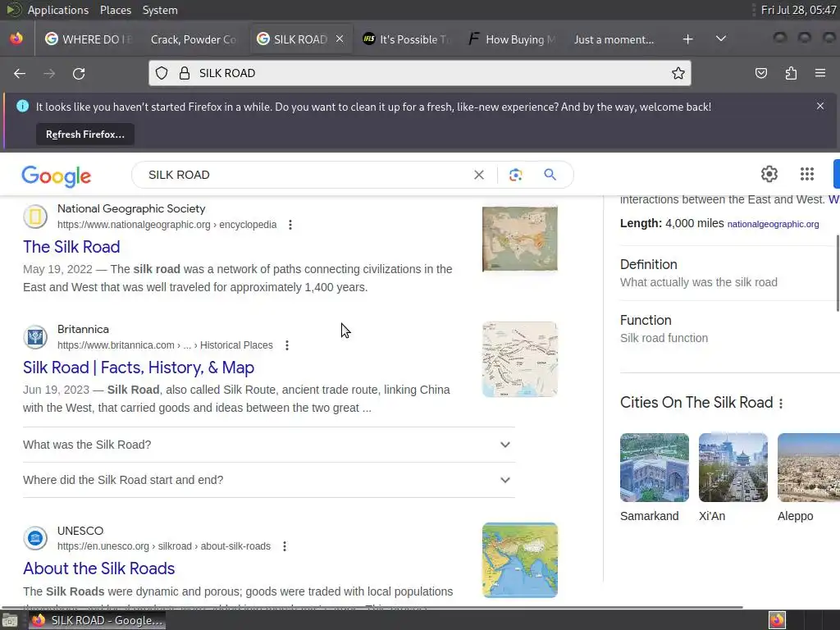
Task: List all tabs with the chevron
Action: coord(721,39)
